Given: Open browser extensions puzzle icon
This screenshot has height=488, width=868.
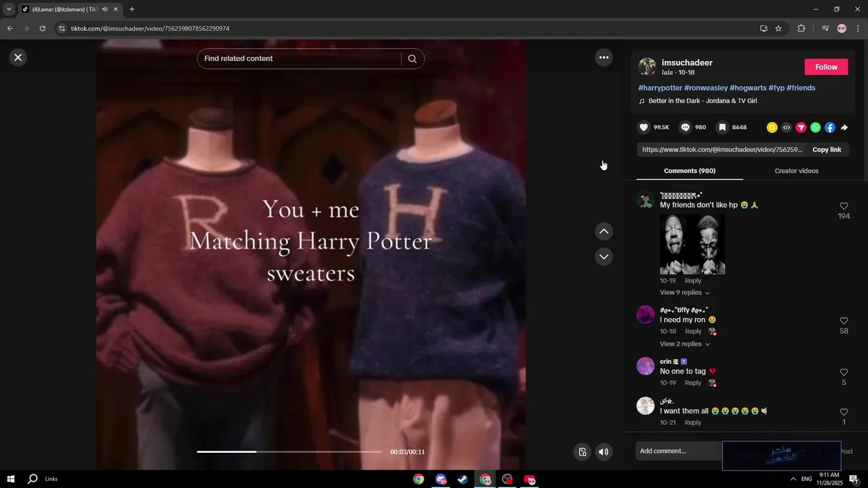Looking at the screenshot, I should pos(801,28).
